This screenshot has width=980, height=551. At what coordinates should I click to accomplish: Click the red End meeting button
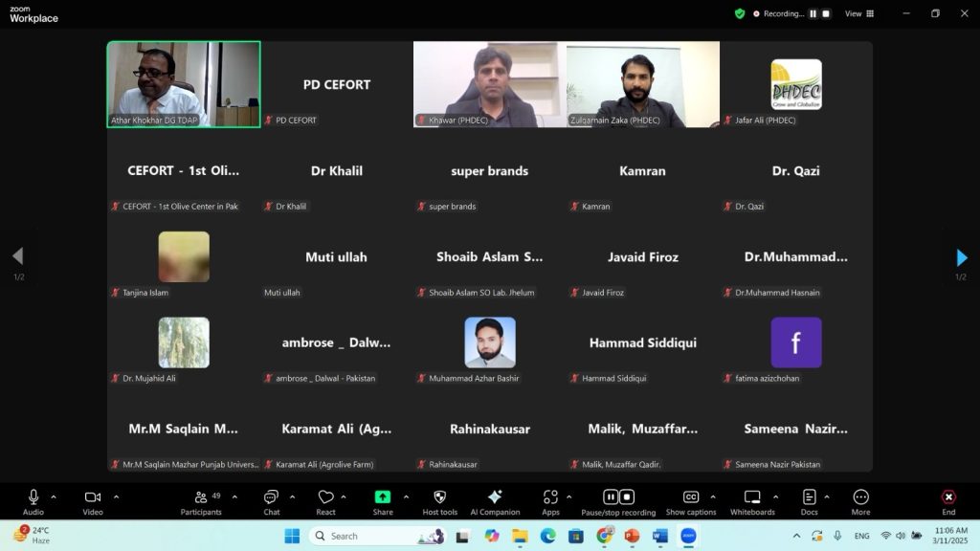[947, 497]
